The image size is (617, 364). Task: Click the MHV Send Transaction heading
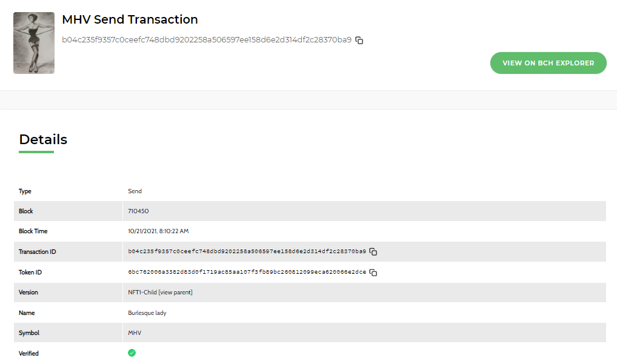130,19
